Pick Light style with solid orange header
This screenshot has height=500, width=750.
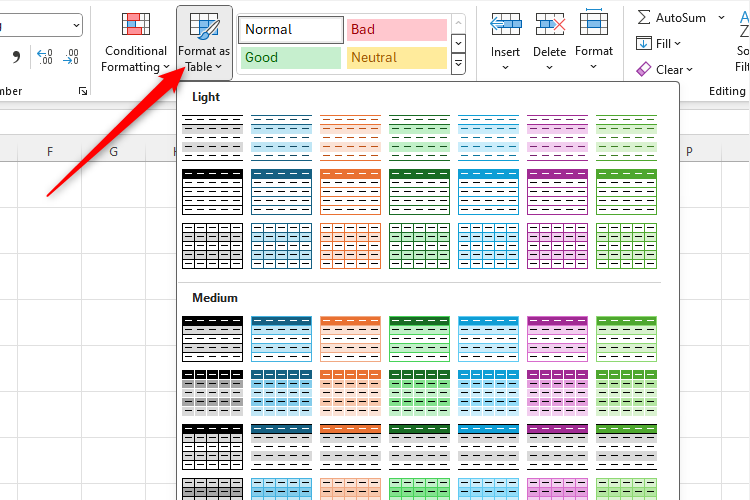tap(351, 192)
